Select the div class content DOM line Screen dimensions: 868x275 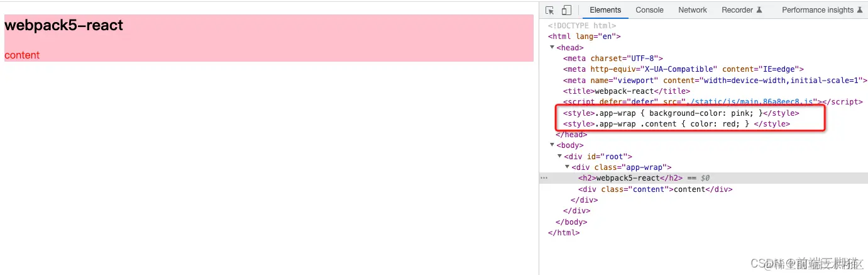coord(656,189)
